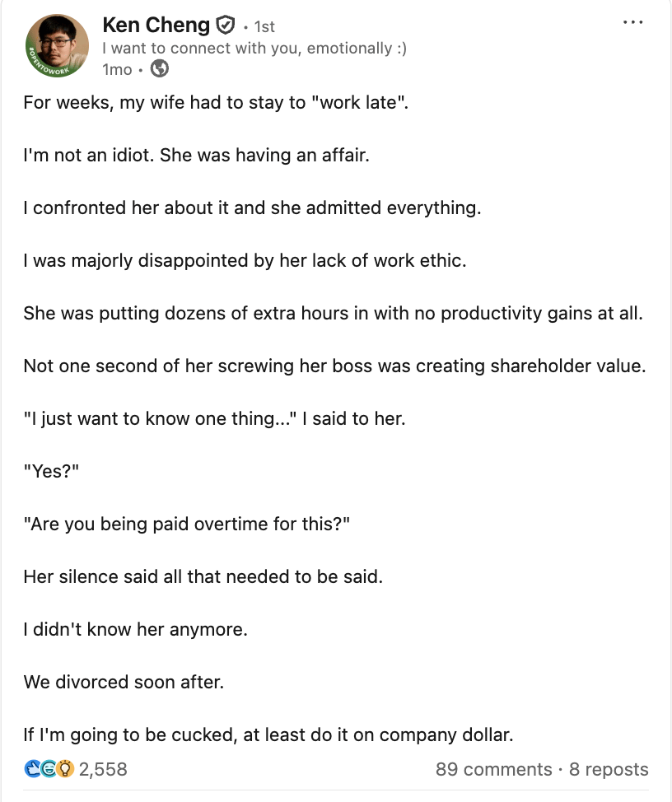The width and height of the screenshot is (672, 802).
Task: Open the 2,558 reactions list
Action: 104,769
